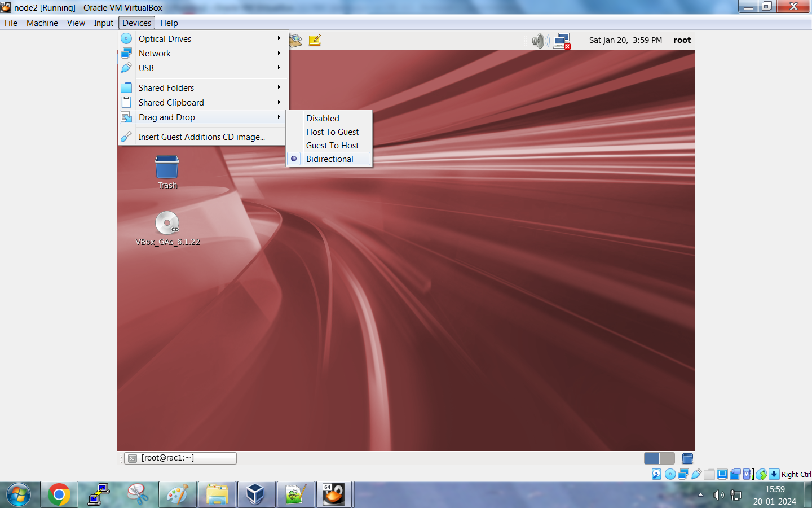Expand the Optical Drives submenu
The width and height of the screenshot is (812, 508).
pyautogui.click(x=203, y=39)
